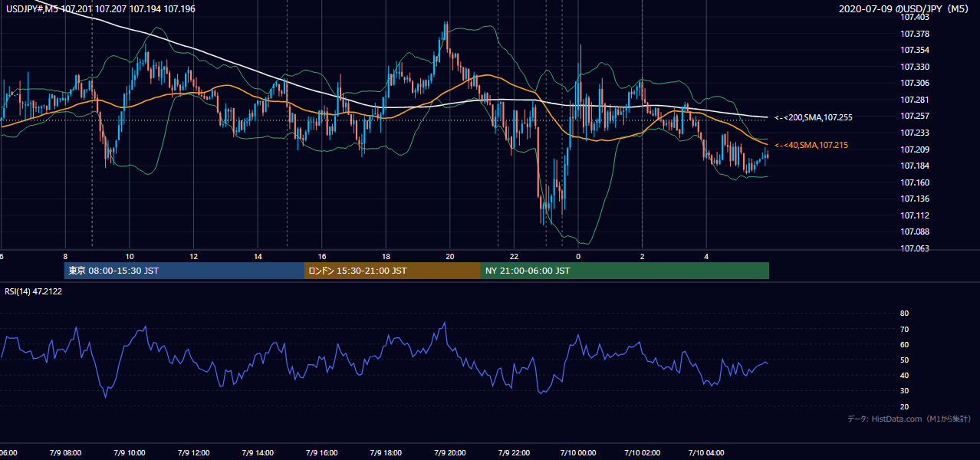Click the 7/10 04:00 date label
Image resolution: width=980 pixels, height=460 pixels.
(x=707, y=452)
